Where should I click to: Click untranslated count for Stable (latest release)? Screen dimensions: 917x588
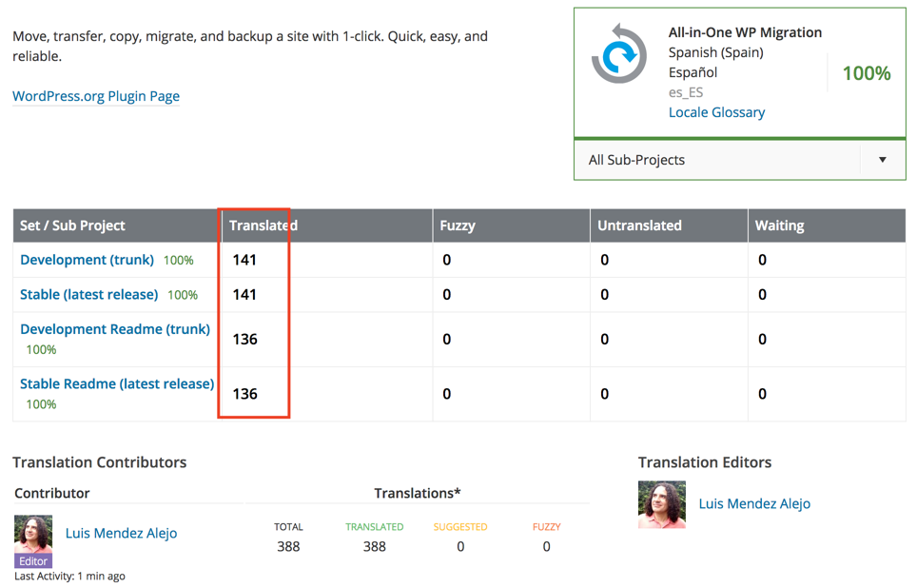[x=605, y=294]
